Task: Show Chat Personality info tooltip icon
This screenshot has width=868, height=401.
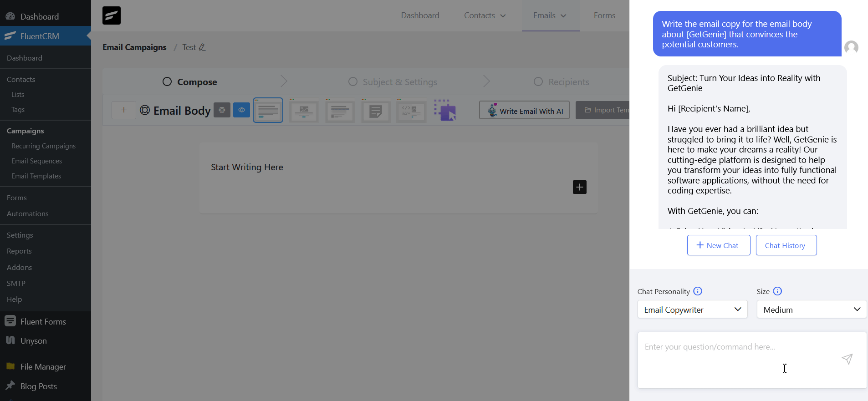Action: [x=698, y=291]
